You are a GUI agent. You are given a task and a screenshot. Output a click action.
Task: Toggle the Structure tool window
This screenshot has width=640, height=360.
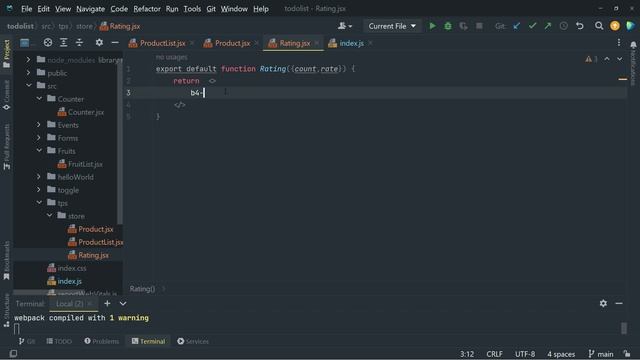point(7,310)
